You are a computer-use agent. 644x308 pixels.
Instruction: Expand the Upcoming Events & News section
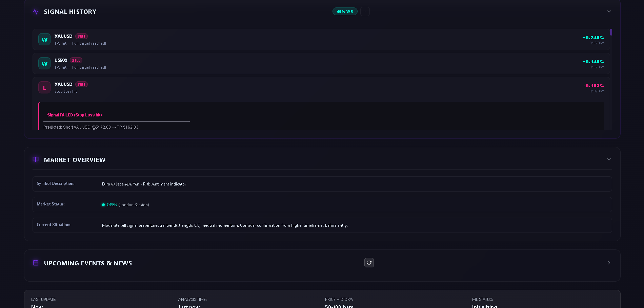click(x=609, y=263)
